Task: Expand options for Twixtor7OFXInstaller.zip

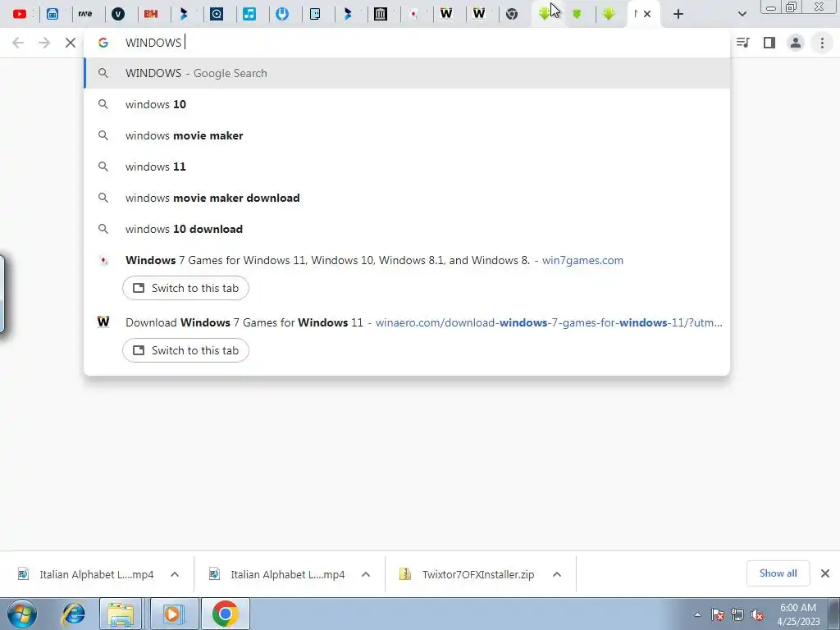Action: point(557,574)
